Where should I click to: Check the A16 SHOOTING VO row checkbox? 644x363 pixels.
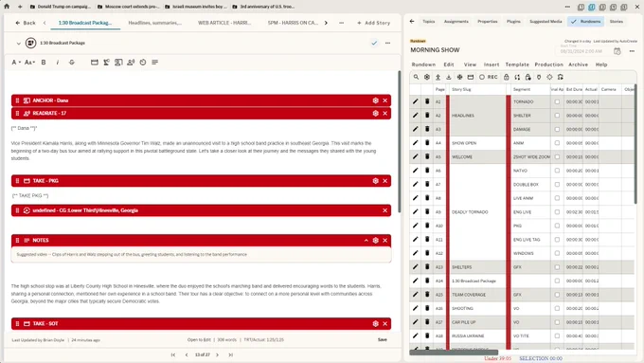[x=557, y=308]
